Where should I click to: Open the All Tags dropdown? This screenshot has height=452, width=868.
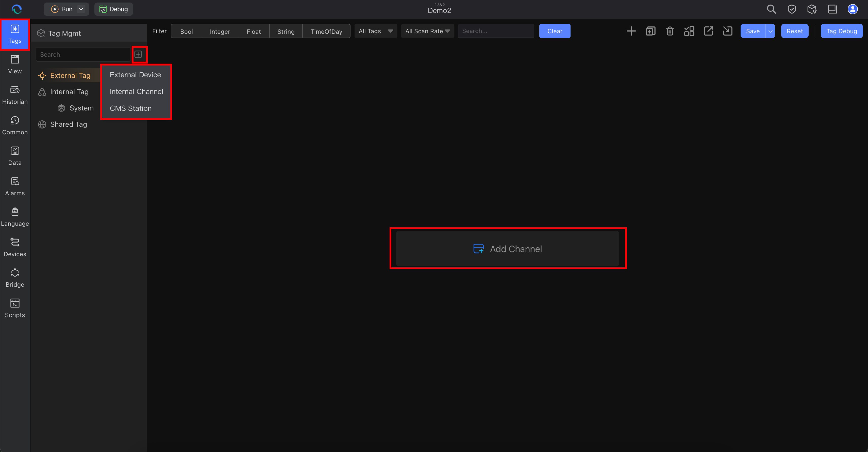[x=375, y=31]
